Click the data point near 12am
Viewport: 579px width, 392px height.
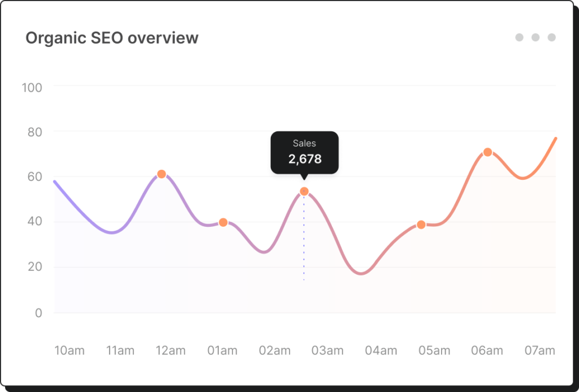point(162,174)
